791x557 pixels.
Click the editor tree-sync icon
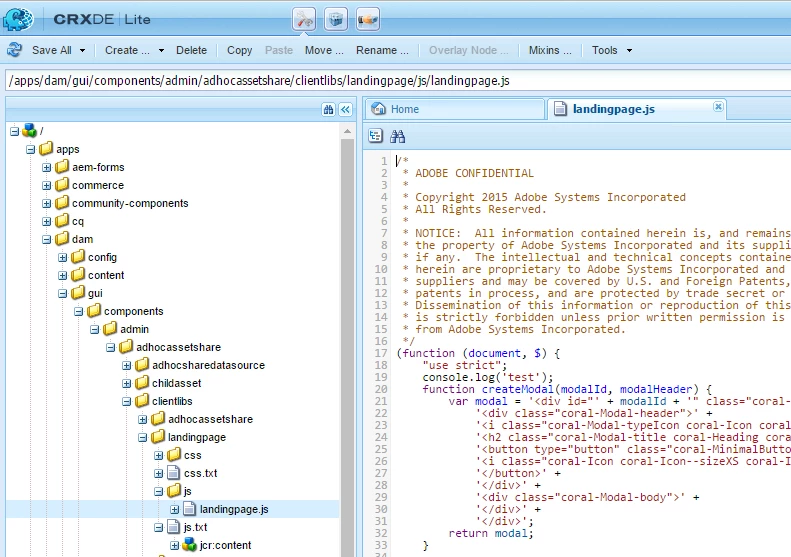(x=375, y=136)
